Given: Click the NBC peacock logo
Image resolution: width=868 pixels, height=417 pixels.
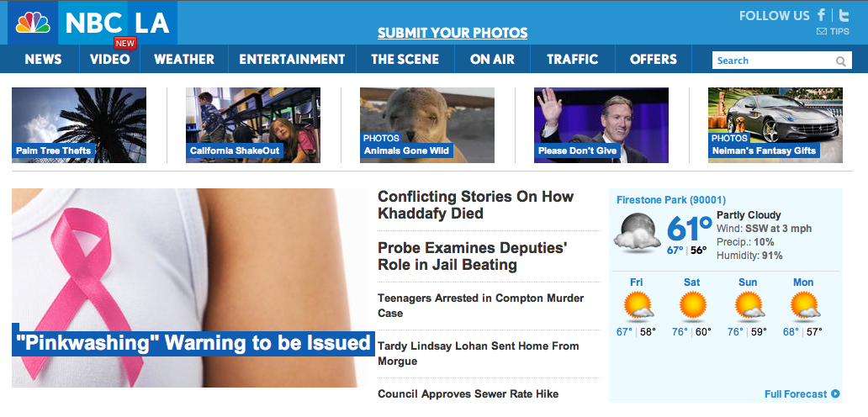Looking at the screenshot, I should coord(33,23).
